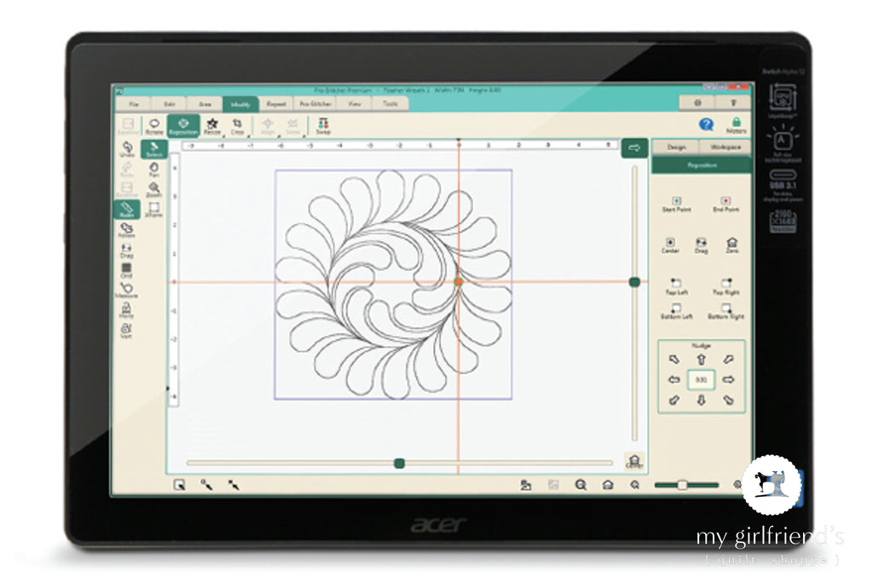Screen dimensions: 873x588
Task: Set the Start Point in the Reposition panel
Action: point(676,204)
